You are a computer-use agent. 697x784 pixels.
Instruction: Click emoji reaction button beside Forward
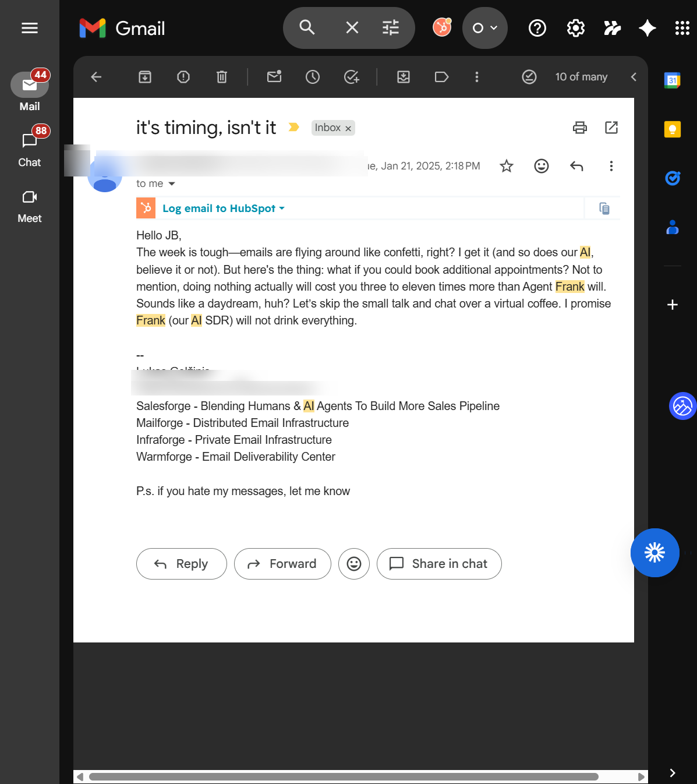point(354,564)
